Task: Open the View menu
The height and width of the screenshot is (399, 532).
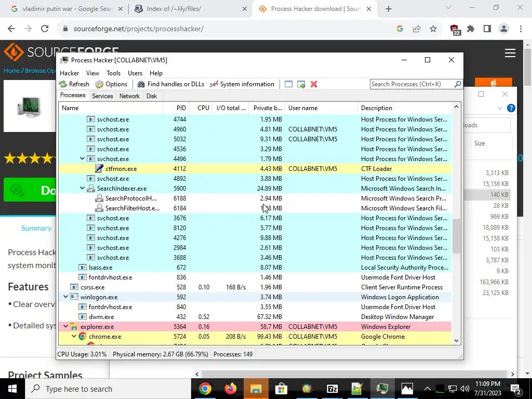Action: (x=92, y=73)
